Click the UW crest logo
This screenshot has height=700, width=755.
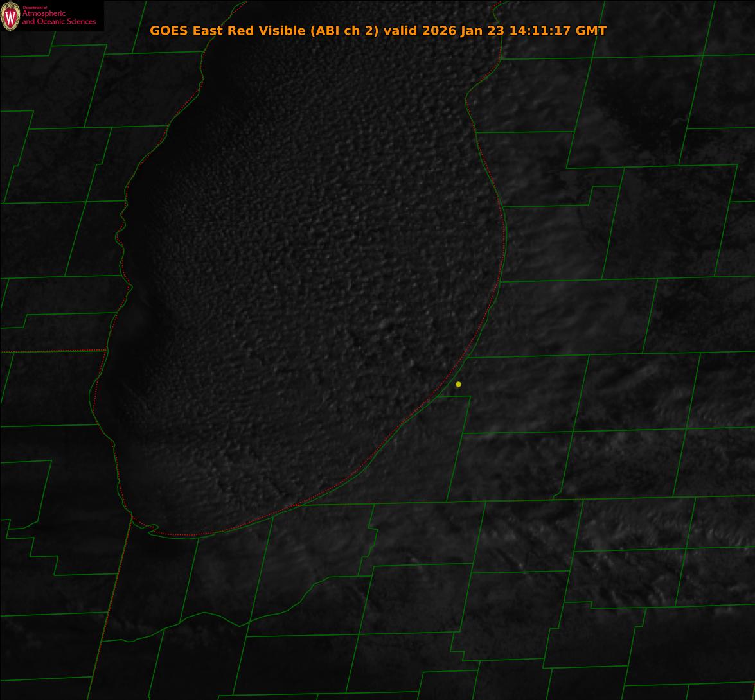tap(11, 16)
